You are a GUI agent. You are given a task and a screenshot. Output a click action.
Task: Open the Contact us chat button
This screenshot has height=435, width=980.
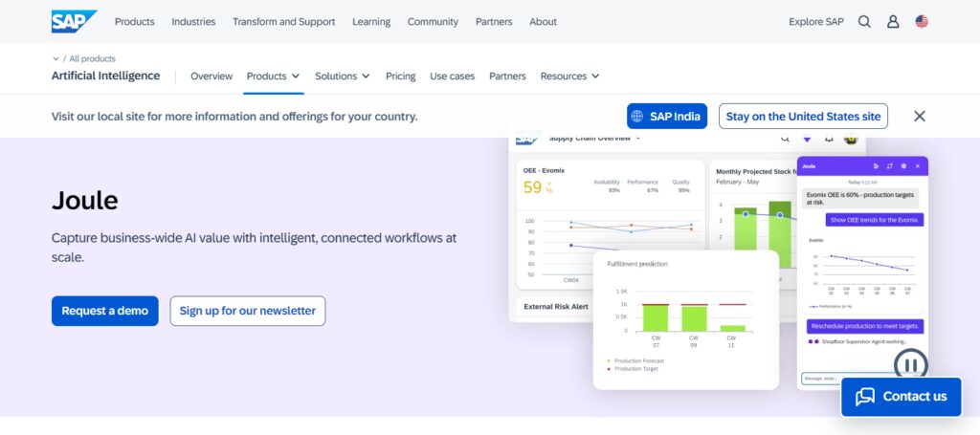(x=902, y=397)
